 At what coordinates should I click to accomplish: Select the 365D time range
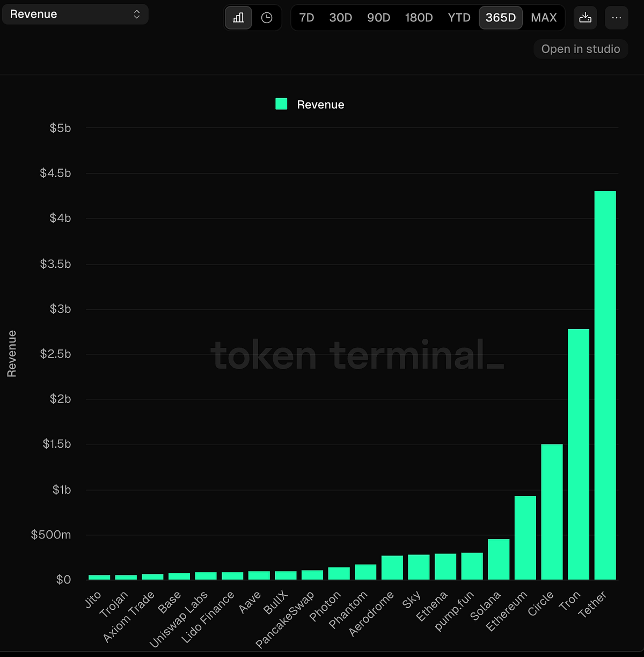(x=501, y=18)
